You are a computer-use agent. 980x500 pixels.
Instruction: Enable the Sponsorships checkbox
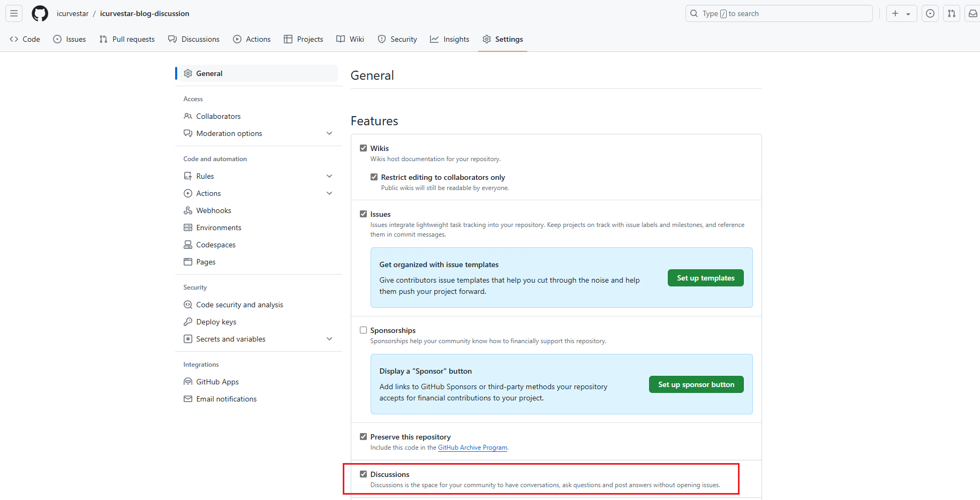point(363,330)
